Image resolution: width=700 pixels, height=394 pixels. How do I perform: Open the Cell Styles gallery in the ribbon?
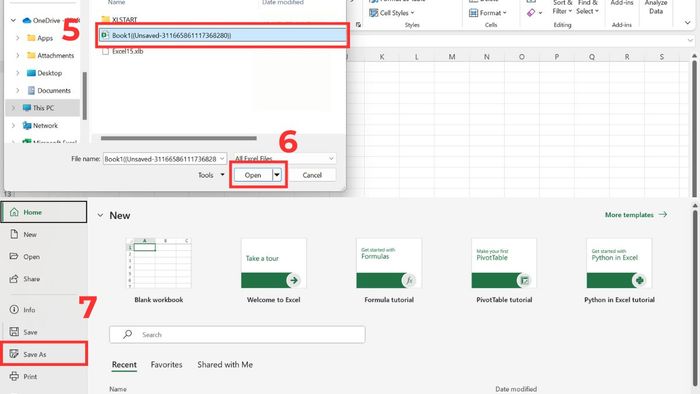pos(392,13)
